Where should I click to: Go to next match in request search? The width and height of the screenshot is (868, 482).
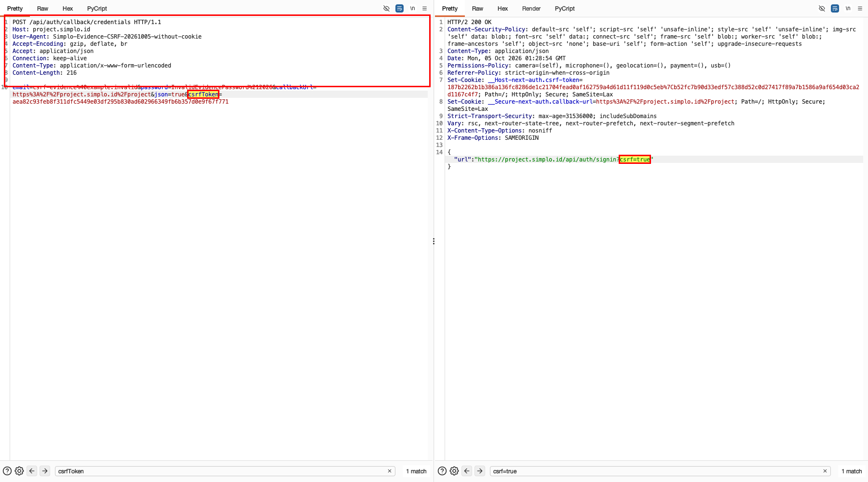click(x=45, y=471)
